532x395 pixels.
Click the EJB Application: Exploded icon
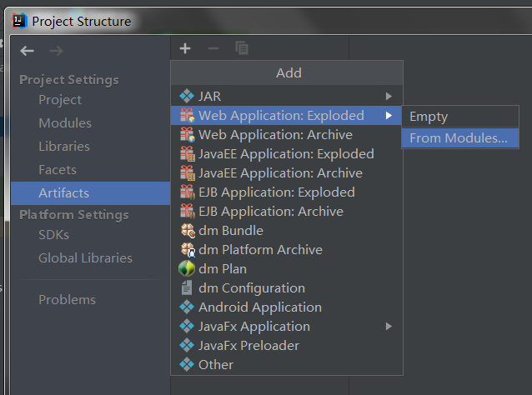click(x=188, y=192)
